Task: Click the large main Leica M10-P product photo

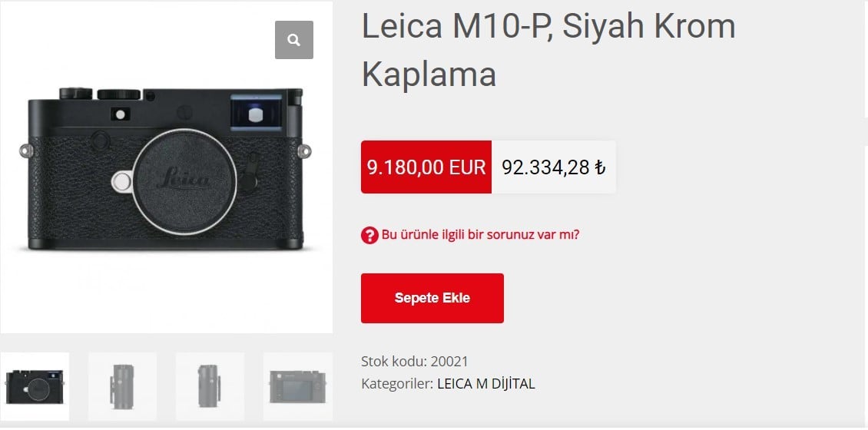Action: coord(166,167)
